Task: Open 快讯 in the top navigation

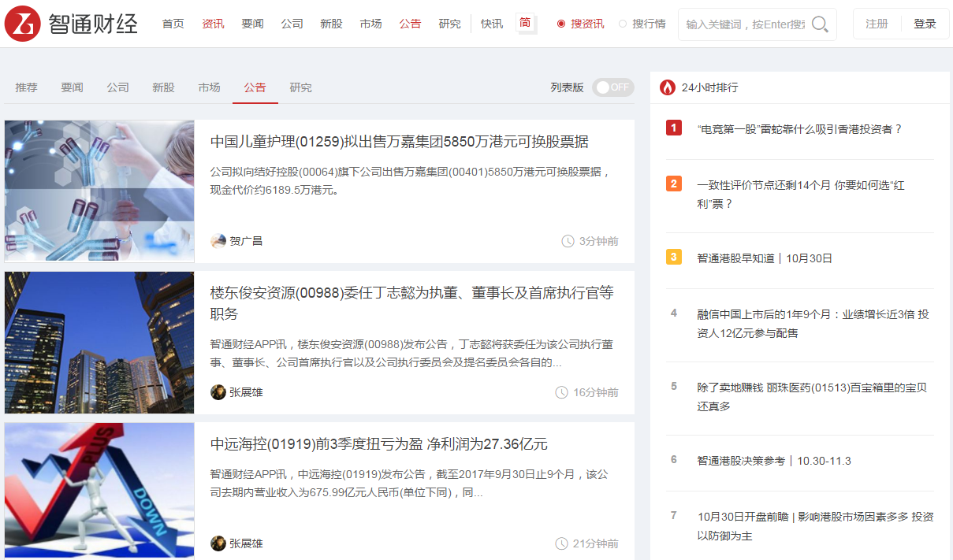Action: [492, 24]
